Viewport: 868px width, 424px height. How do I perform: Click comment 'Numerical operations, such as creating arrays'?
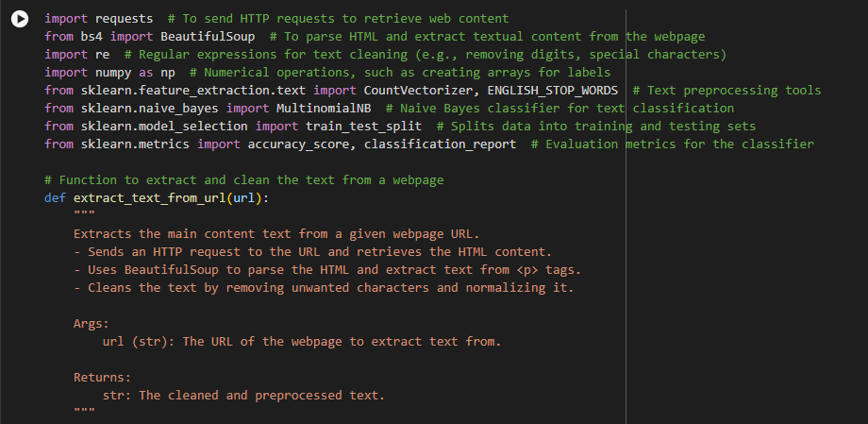pyautogui.click(x=400, y=73)
